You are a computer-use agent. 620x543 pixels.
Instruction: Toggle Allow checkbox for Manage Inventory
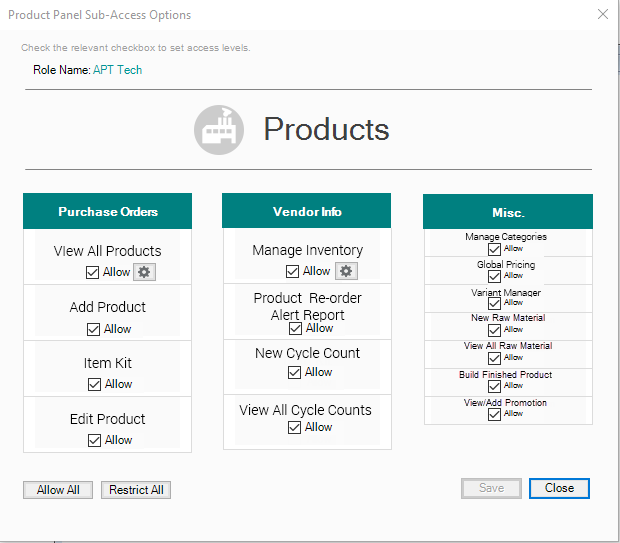pyautogui.click(x=293, y=271)
